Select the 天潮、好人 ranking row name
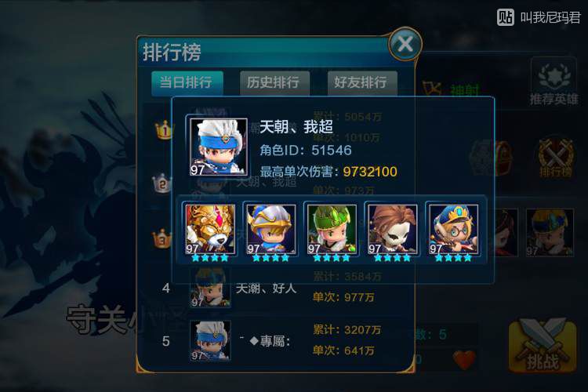Image resolution: width=588 pixels, height=392 pixels. tap(266, 289)
